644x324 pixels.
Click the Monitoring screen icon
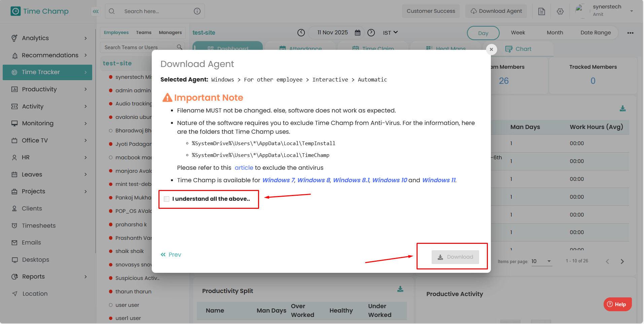14,123
